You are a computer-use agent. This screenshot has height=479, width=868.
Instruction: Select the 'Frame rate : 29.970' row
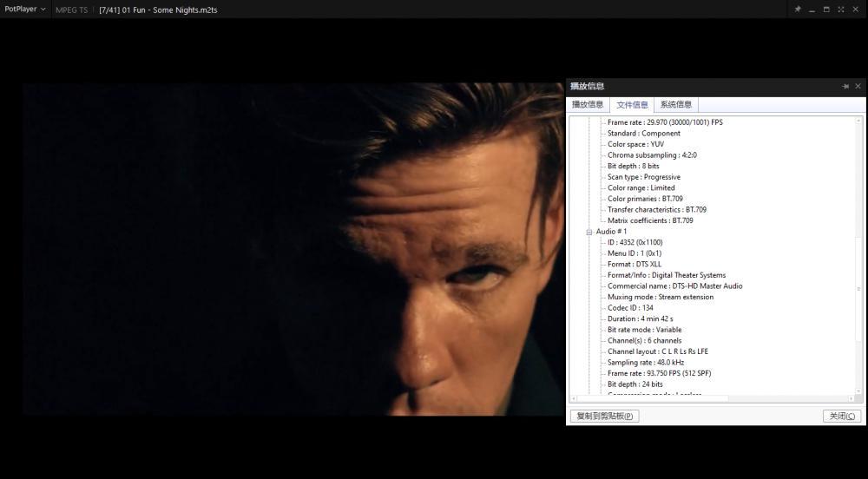(665, 122)
